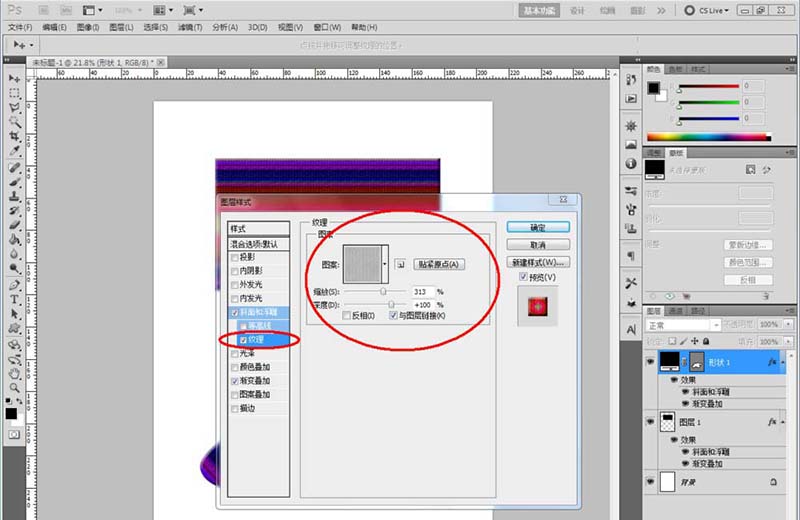Click the color spectrum ramp bar
The image size is (800, 520).
pos(709,137)
